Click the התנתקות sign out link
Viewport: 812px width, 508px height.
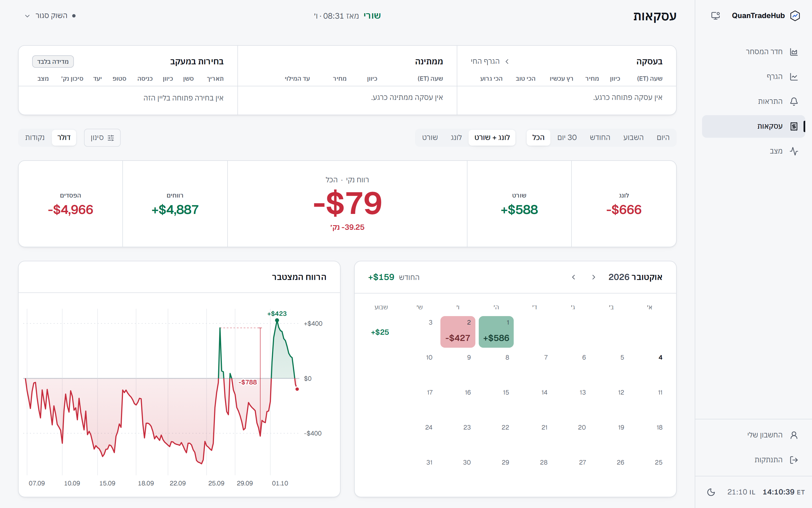click(753, 460)
